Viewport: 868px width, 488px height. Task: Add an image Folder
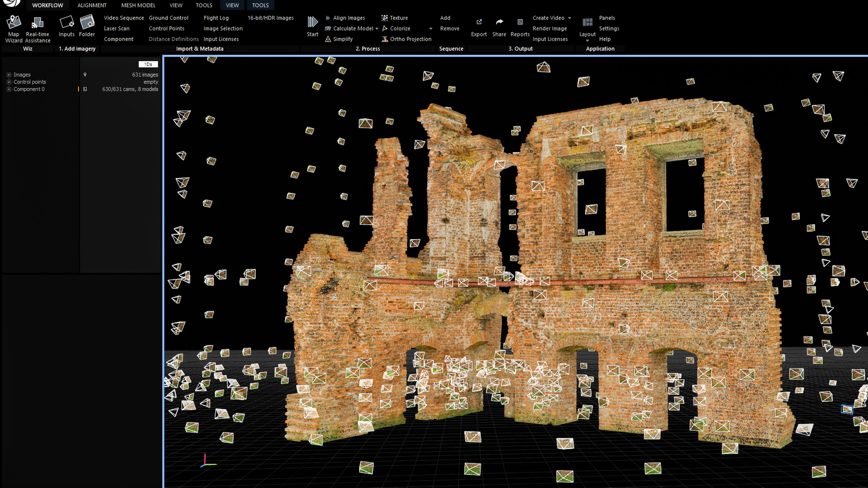[x=87, y=22]
